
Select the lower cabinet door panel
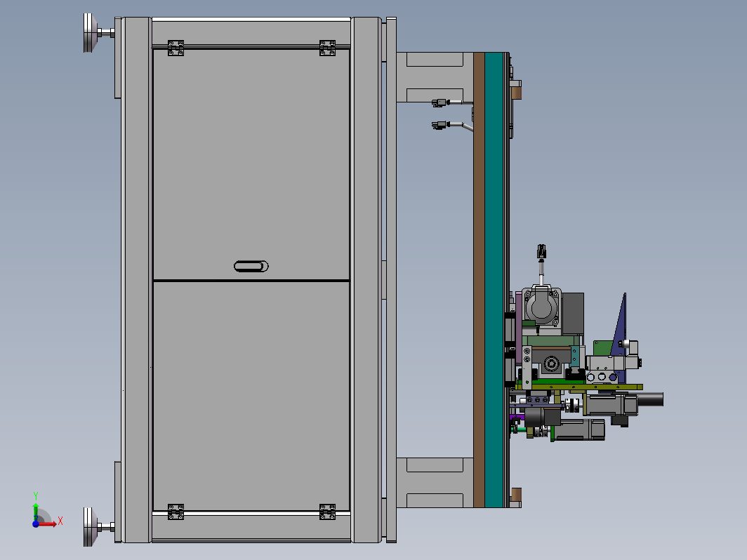251,396
